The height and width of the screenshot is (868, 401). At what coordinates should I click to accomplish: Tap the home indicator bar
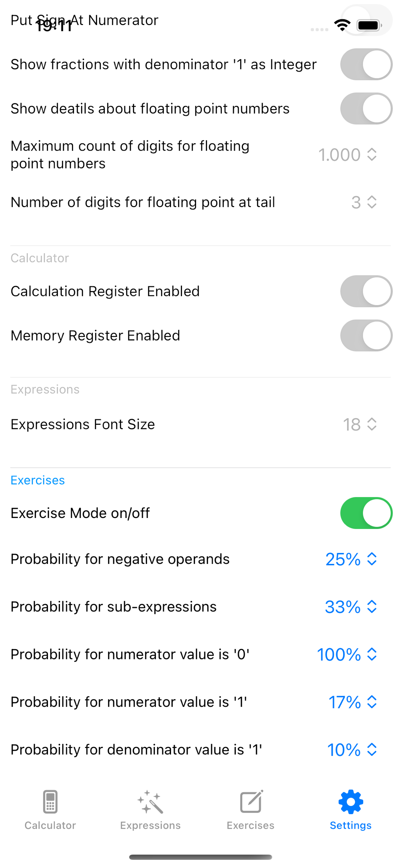pos(200,857)
